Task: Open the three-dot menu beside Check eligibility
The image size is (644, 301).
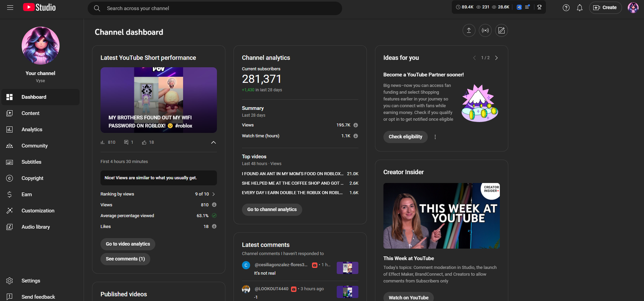Action: (435, 137)
